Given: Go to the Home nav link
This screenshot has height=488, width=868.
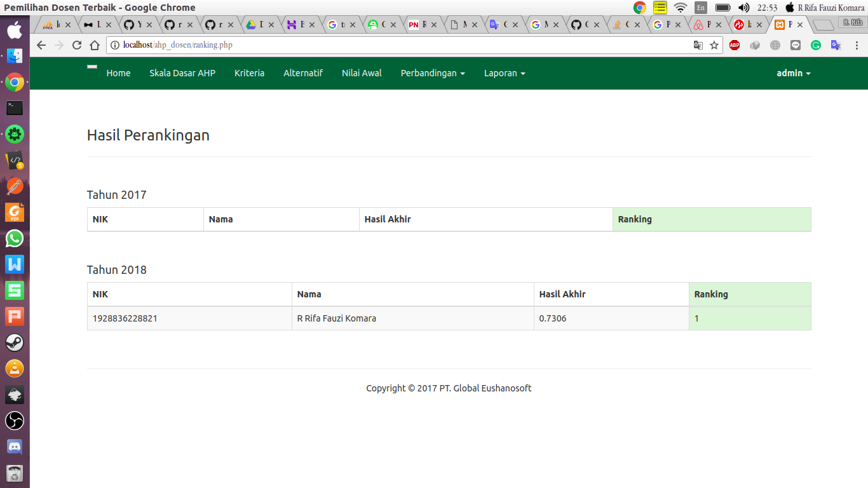Looking at the screenshot, I should pyautogui.click(x=118, y=73).
